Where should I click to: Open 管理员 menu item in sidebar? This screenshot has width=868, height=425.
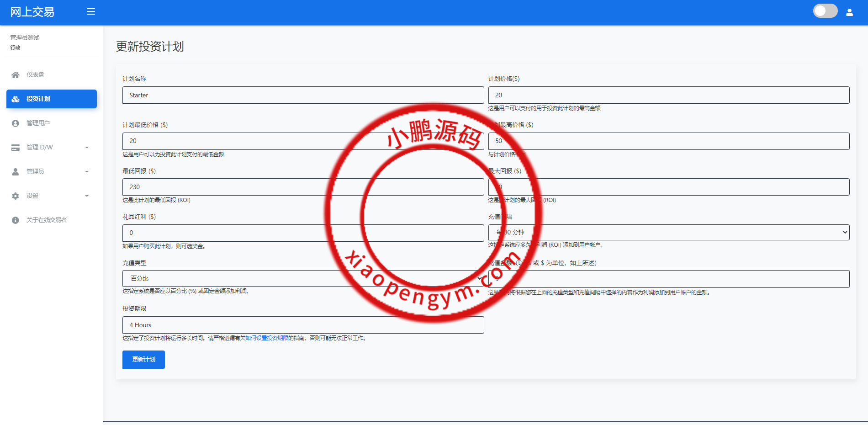(36, 172)
